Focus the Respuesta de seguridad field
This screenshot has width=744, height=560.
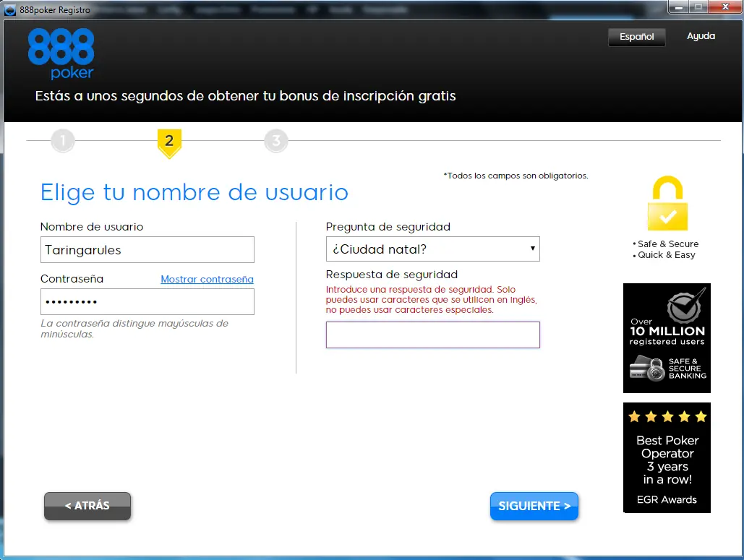[432, 335]
